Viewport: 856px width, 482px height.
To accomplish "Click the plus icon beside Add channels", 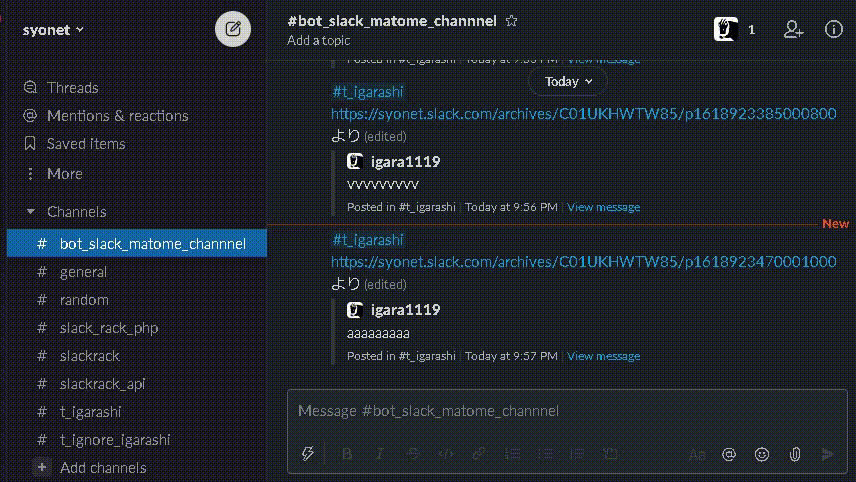I will pos(41,467).
